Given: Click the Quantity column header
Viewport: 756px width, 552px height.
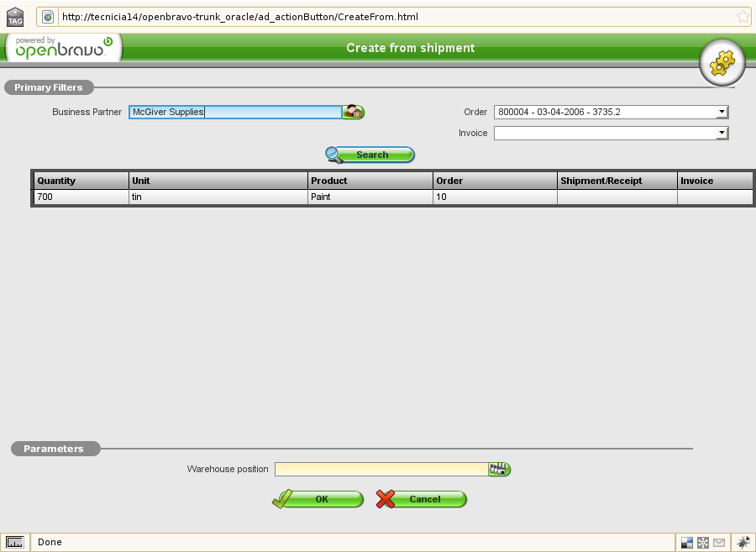Looking at the screenshot, I should coord(81,181).
